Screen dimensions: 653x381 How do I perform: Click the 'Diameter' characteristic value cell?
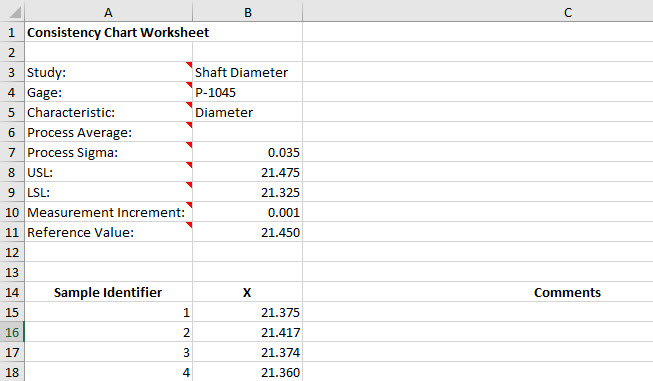248,112
